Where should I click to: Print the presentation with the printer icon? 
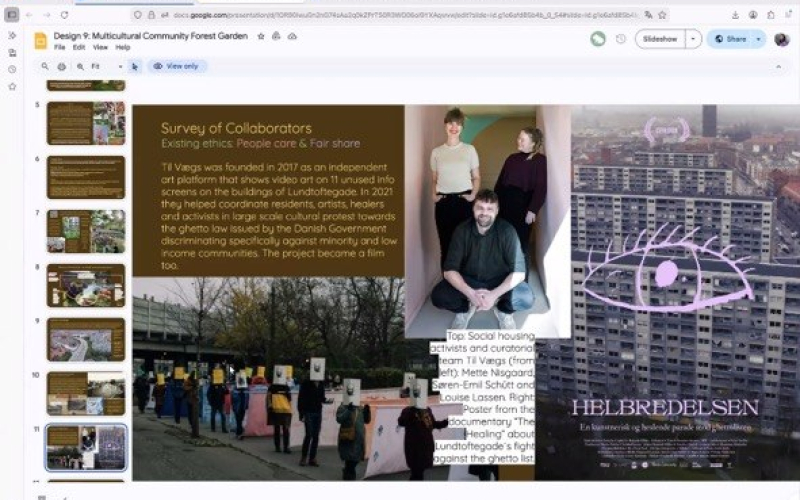62,66
